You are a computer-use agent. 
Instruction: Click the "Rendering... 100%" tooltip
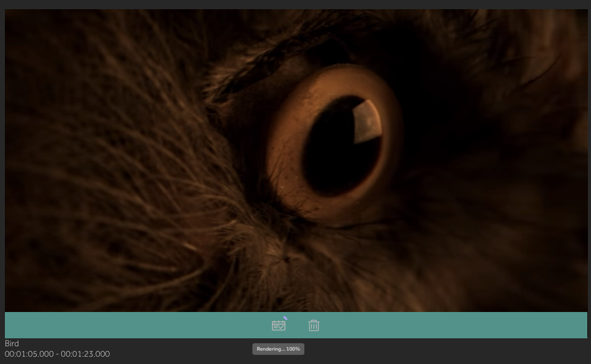(x=278, y=349)
